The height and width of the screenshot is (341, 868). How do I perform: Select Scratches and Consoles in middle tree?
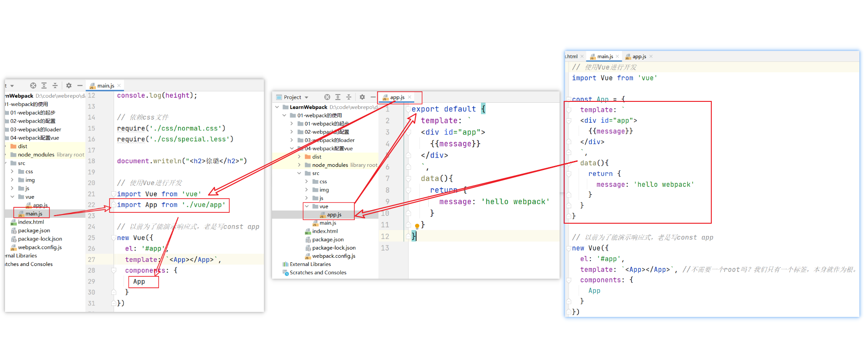pos(314,273)
